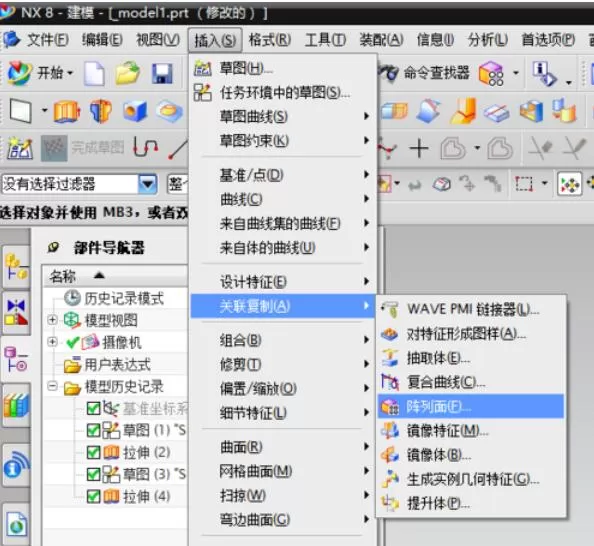Open the 分析(L) menu

pyautogui.click(x=488, y=39)
